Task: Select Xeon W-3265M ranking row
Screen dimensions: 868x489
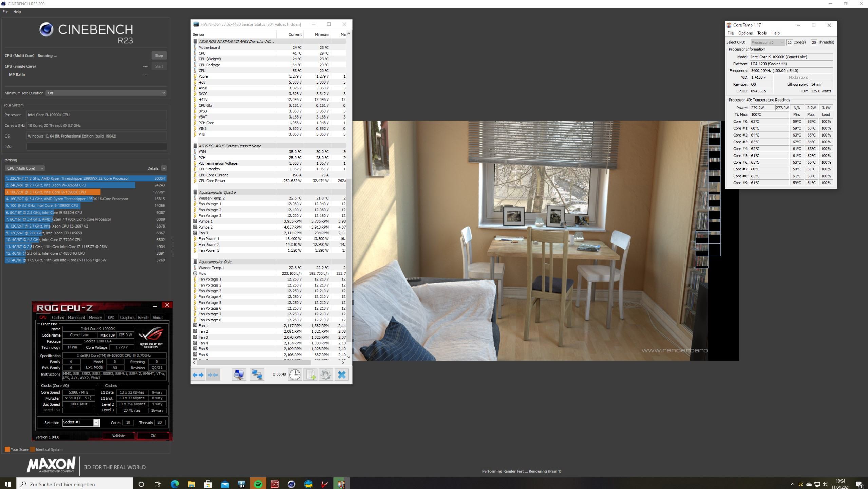Action: (86, 185)
